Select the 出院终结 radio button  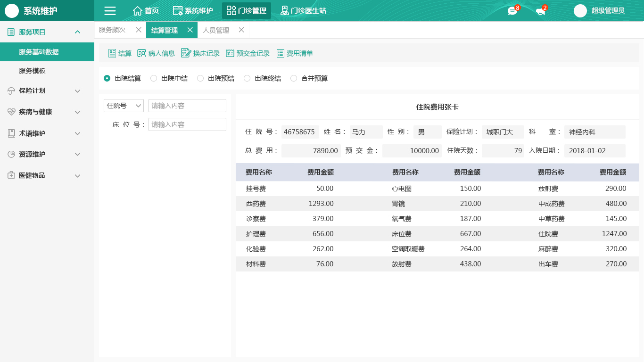(247, 78)
